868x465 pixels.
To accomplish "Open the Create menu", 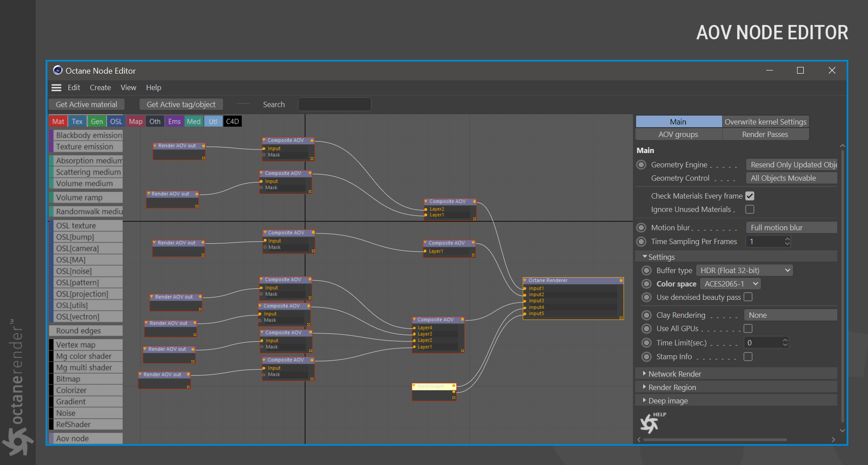I will tap(100, 87).
